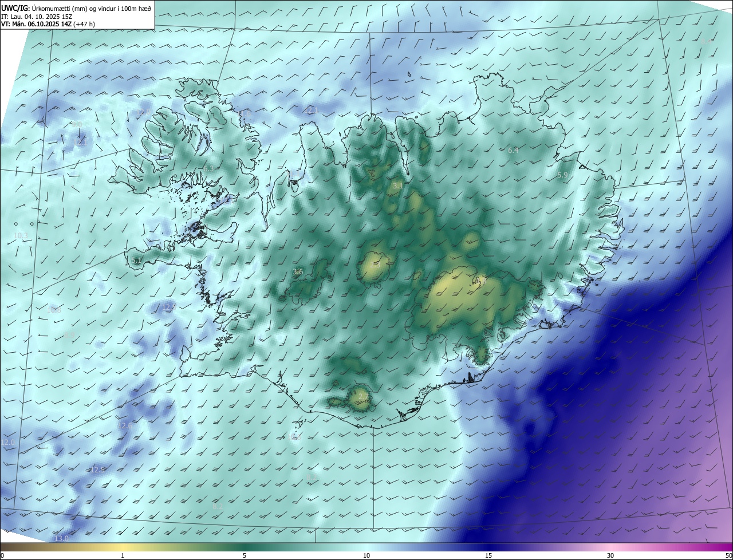The image size is (733, 560).
Task: Click the 30 tick on the color scale
Action: click(x=610, y=555)
